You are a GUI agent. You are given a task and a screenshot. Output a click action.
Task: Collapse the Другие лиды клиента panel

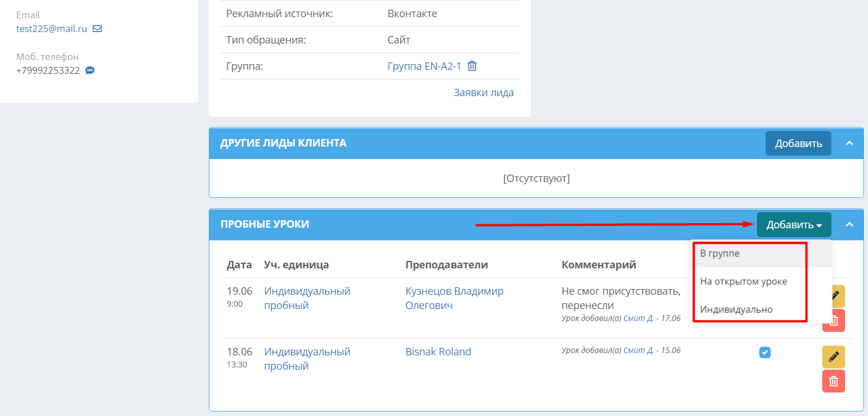tap(850, 143)
